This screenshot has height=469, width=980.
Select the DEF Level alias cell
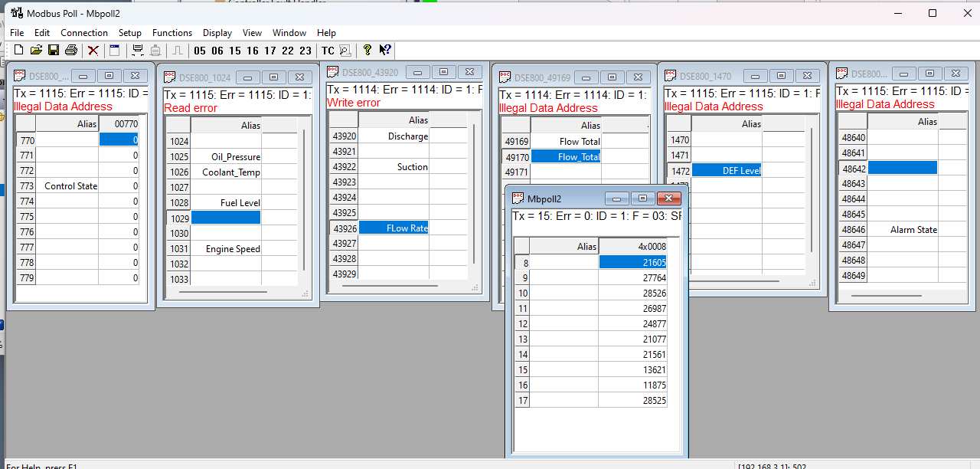(727, 171)
